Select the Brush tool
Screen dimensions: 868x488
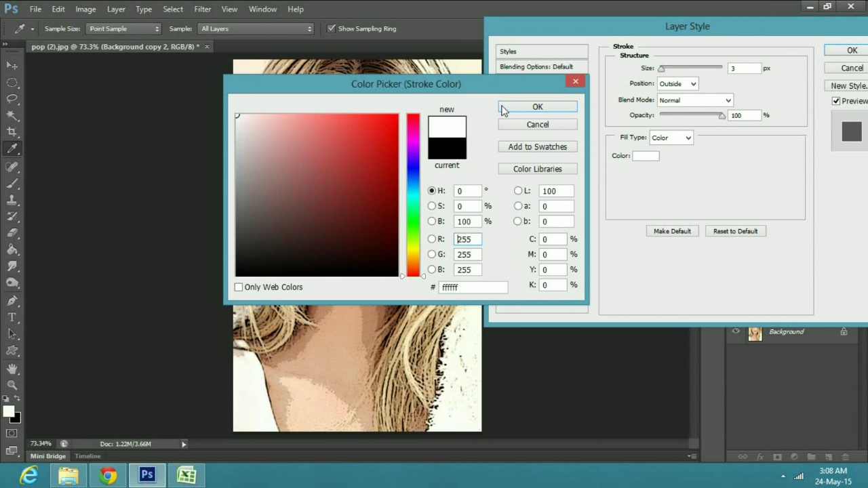point(12,183)
